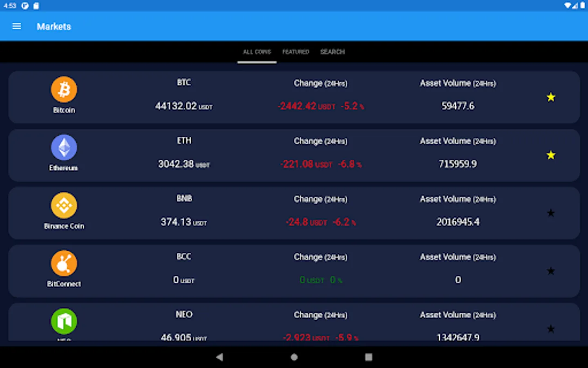Tap the Markets page title
Screen dimensions: 588x368
click(54, 27)
